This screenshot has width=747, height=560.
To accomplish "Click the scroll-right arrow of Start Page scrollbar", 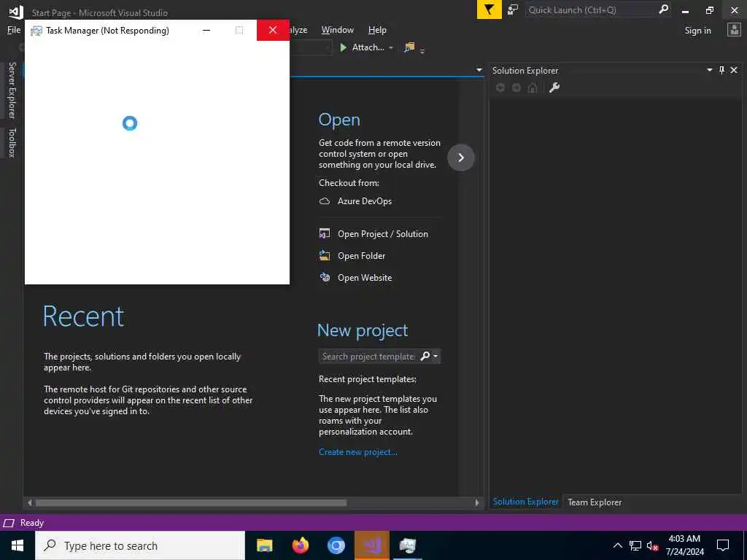I will [477, 503].
